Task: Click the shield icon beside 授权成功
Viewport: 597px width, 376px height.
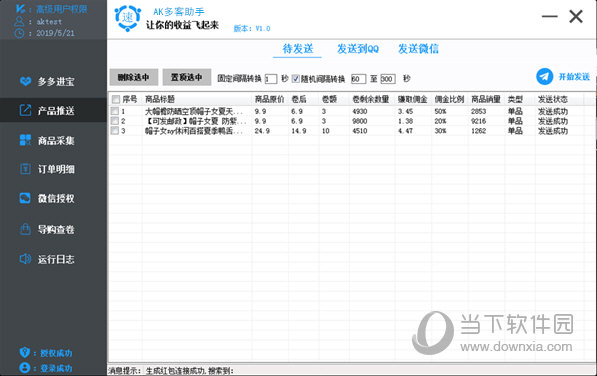Action: pos(25,352)
